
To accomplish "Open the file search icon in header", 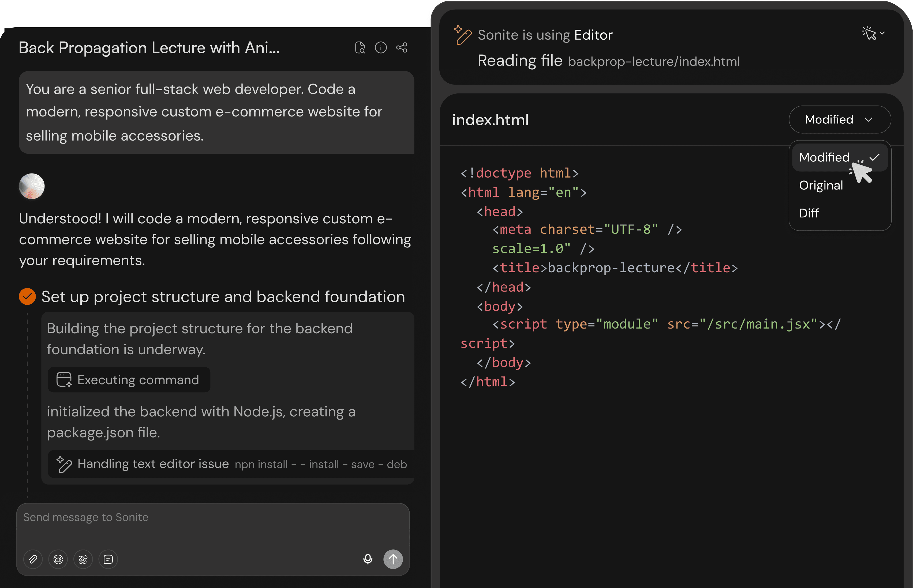I will click(x=360, y=48).
